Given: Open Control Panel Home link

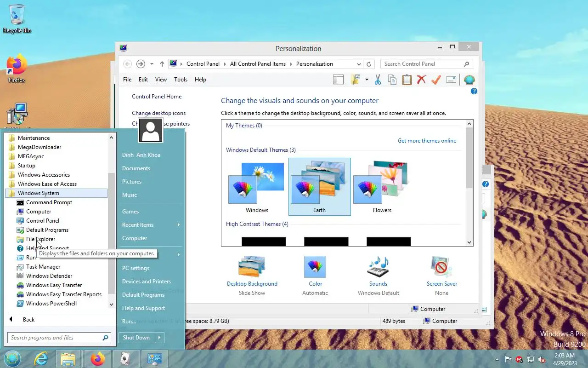Looking at the screenshot, I should pyautogui.click(x=157, y=97).
